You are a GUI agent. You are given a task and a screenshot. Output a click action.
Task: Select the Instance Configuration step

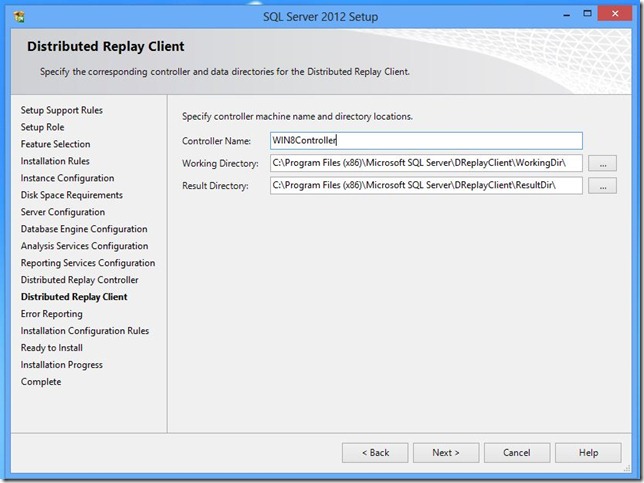tap(67, 178)
